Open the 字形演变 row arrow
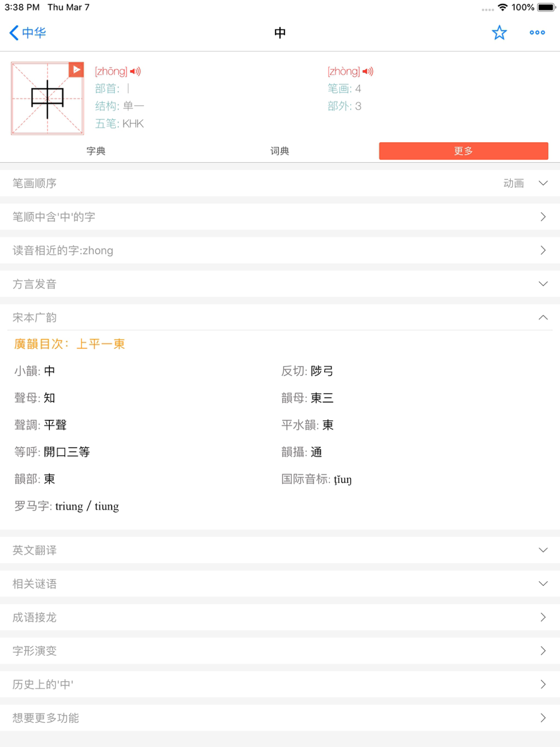 pyautogui.click(x=543, y=651)
